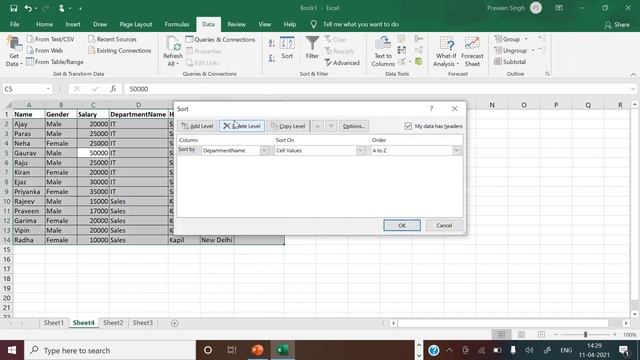The height and width of the screenshot is (360, 640).
Task: Sort Z to A descending icon
Action: tap(271, 59)
